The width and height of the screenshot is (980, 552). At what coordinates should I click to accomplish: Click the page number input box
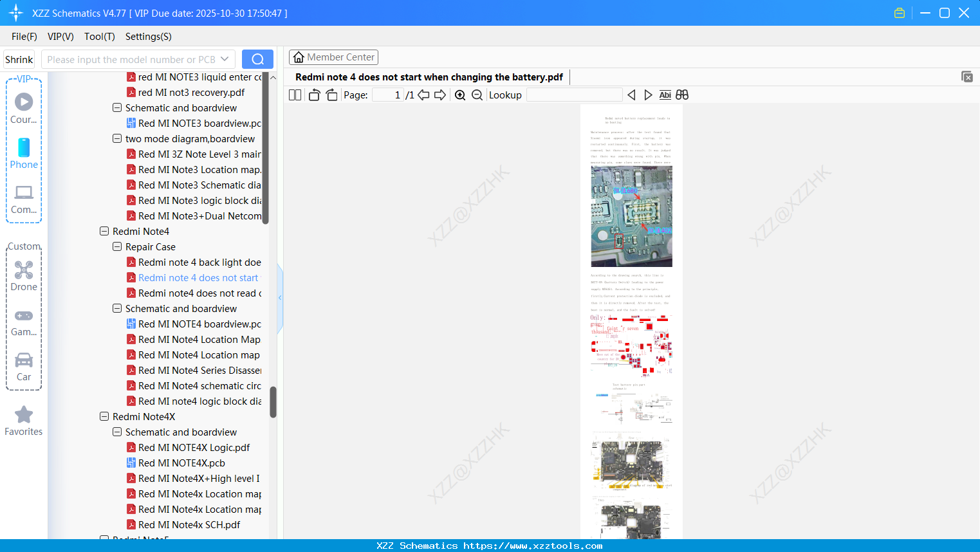(x=387, y=95)
